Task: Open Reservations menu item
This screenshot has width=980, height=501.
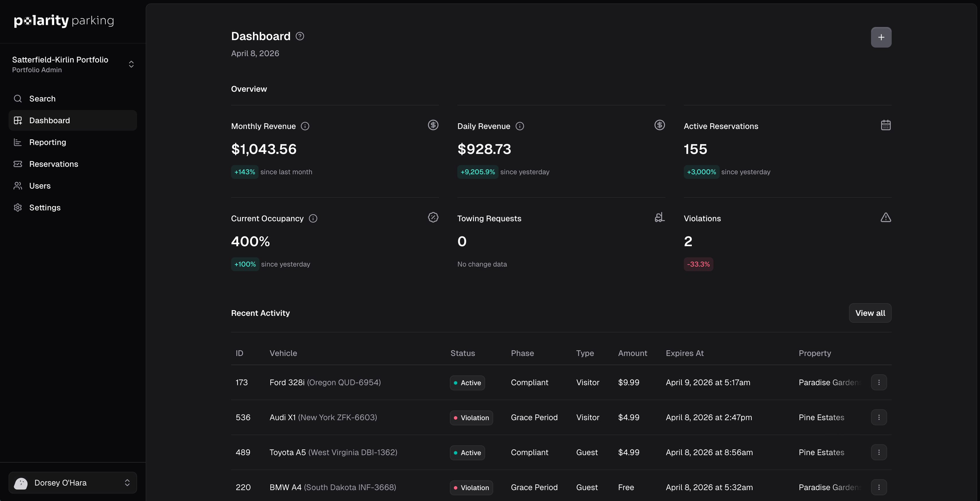Action: pos(73,164)
